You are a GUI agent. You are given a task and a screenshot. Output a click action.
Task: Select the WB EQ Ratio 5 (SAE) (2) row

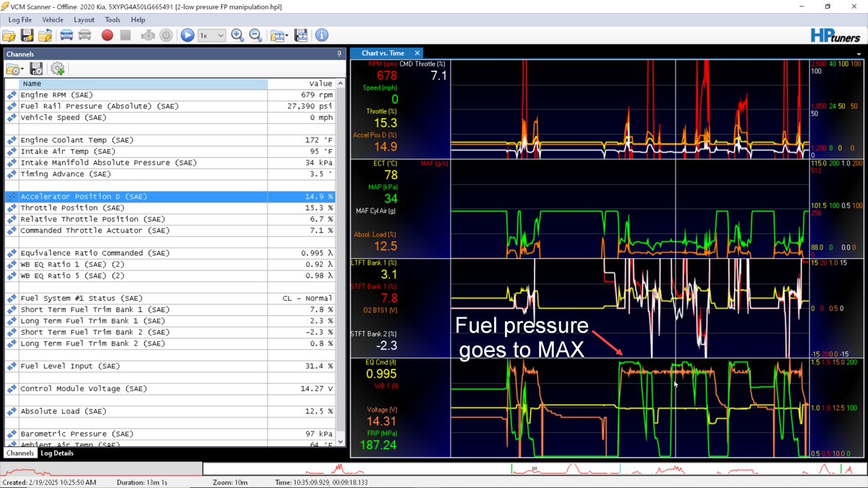point(170,275)
